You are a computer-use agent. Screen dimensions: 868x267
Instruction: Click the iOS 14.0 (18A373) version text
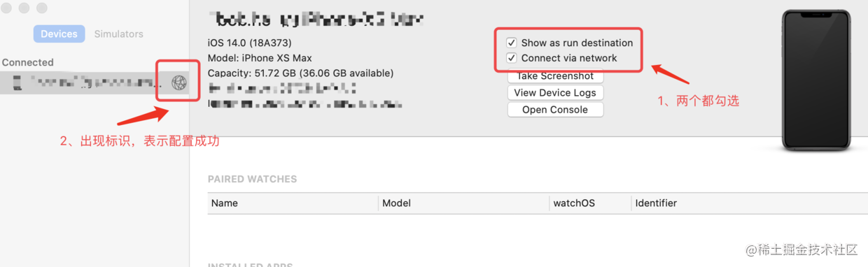click(x=250, y=43)
